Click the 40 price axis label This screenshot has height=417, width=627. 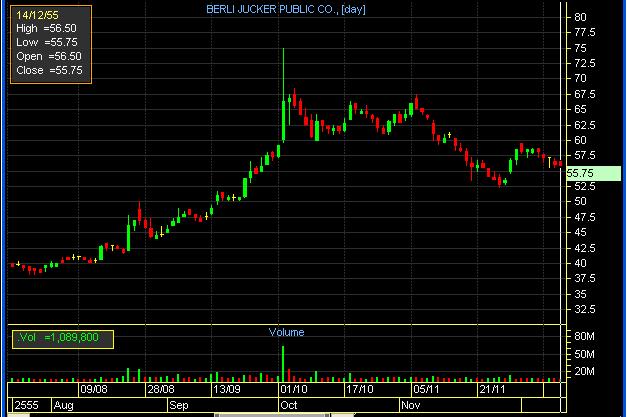click(580, 263)
